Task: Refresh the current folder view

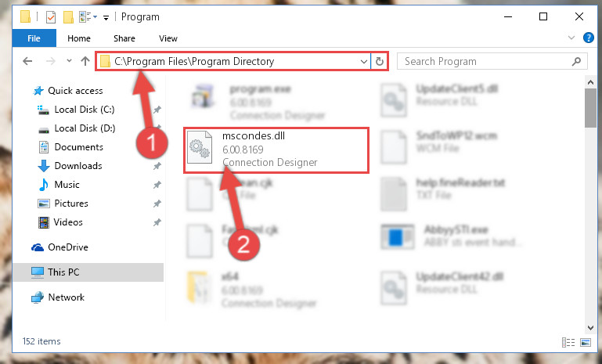Action: 380,61
